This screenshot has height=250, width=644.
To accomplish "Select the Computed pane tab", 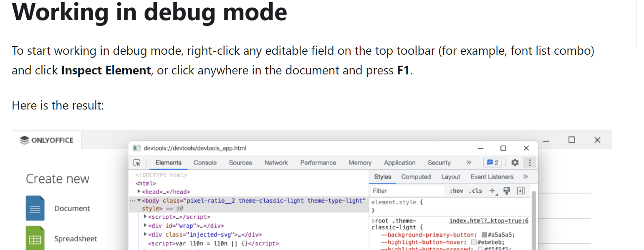I will coord(416,177).
